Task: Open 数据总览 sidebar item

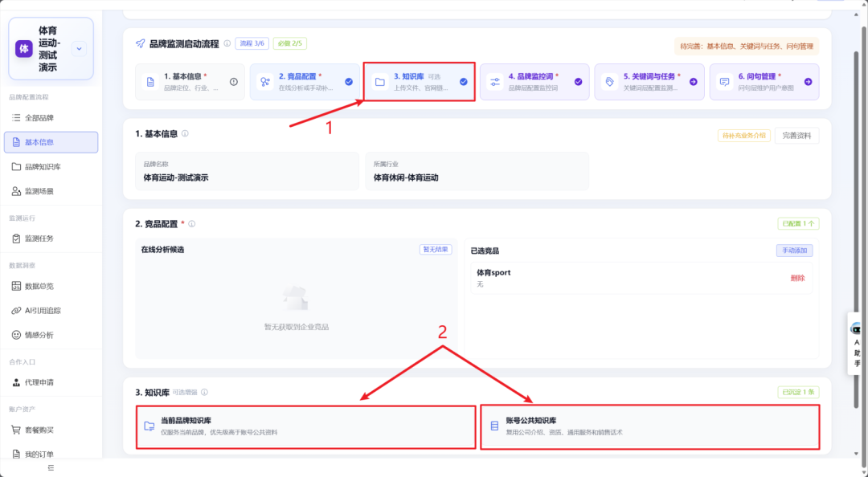Action: pos(51,286)
